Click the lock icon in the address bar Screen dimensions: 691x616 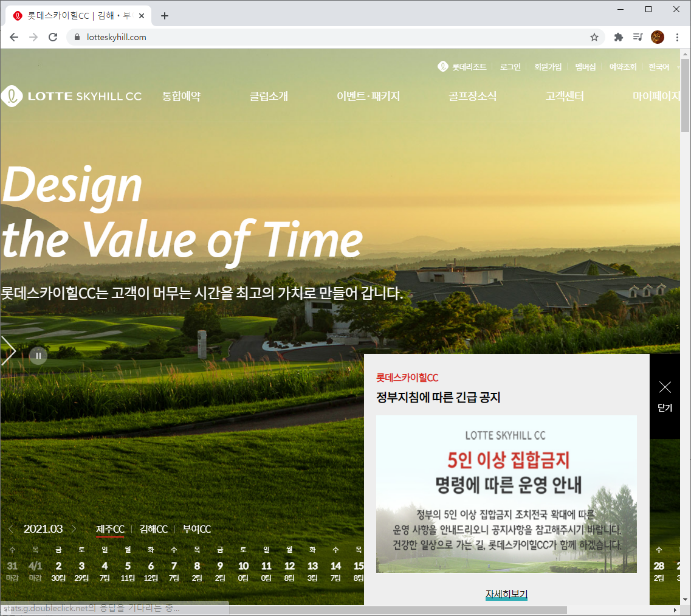[x=77, y=37]
